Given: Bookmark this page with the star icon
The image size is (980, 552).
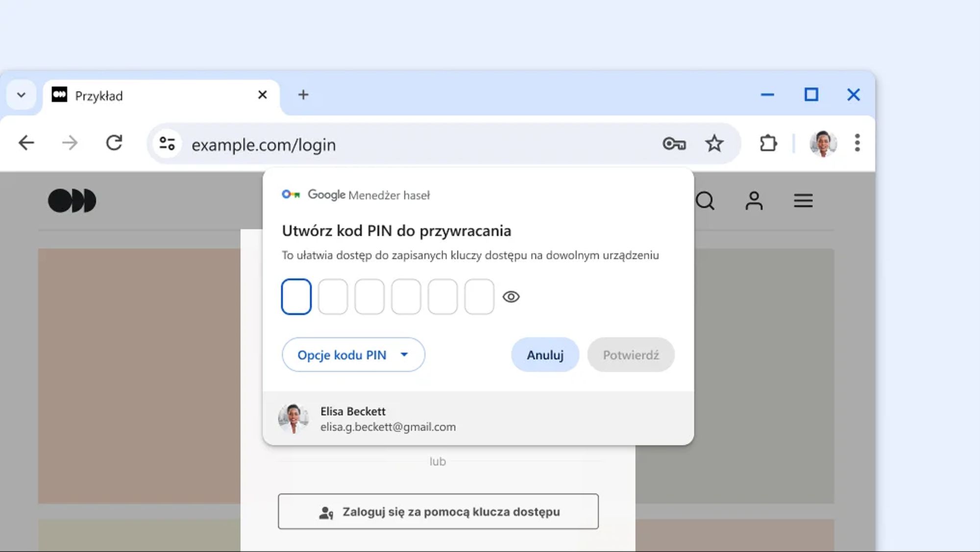Looking at the screenshot, I should (714, 144).
